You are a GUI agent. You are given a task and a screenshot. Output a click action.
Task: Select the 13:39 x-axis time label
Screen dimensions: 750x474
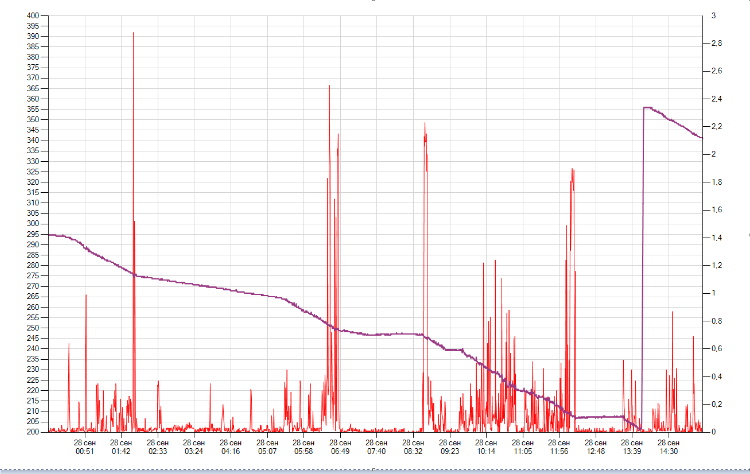click(x=632, y=451)
